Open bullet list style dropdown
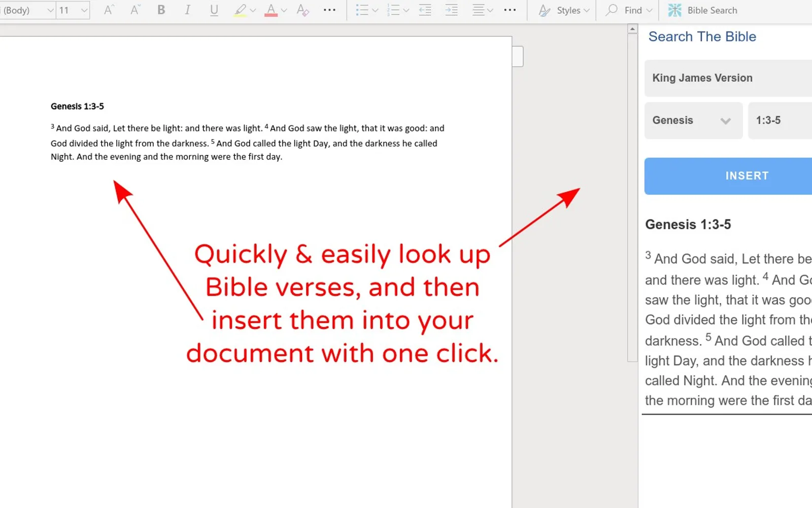Screen dimensions: 812x508 (x=375, y=10)
